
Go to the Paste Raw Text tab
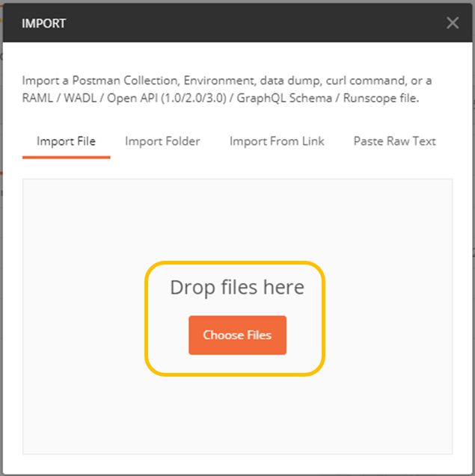[395, 141]
